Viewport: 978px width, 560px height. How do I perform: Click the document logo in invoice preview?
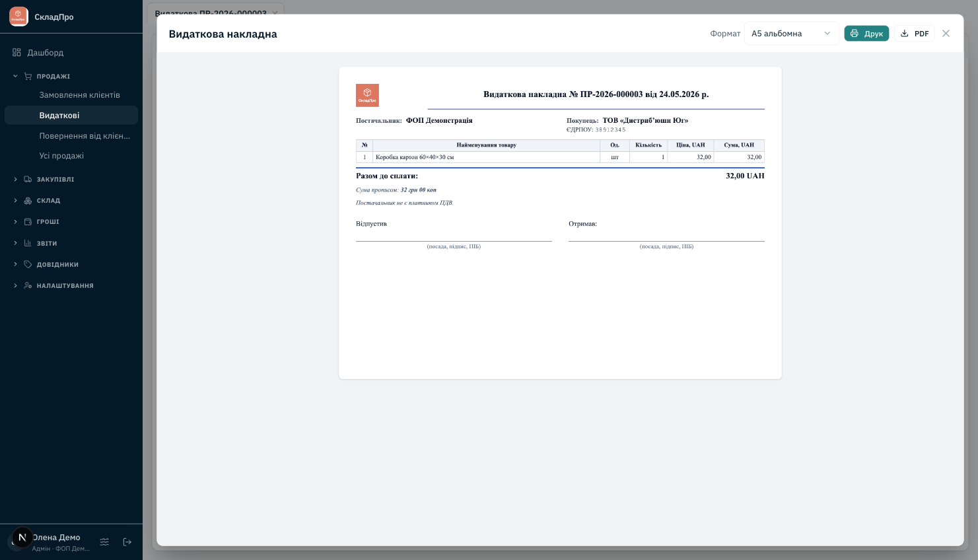click(367, 95)
